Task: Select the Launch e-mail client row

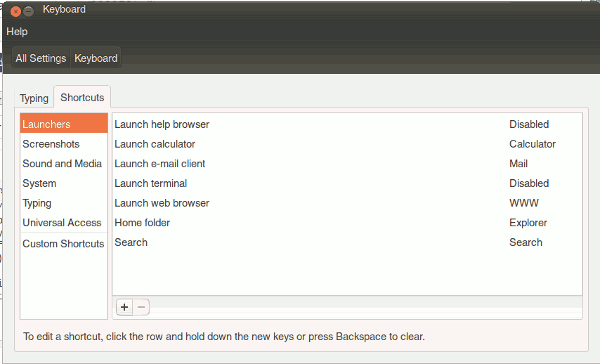Action: (348, 164)
